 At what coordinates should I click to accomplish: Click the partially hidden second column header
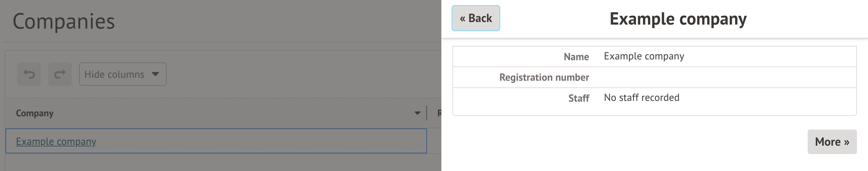coord(439,113)
